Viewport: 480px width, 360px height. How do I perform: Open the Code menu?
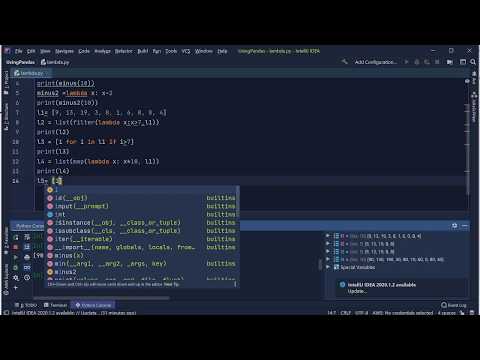pyautogui.click(x=84, y=51)
